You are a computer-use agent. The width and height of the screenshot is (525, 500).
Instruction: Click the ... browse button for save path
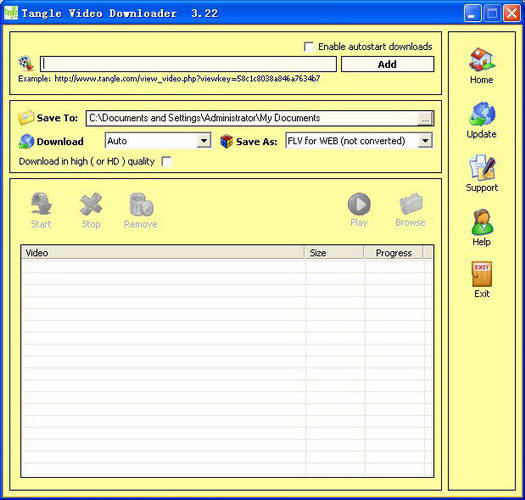coord(425,119)
